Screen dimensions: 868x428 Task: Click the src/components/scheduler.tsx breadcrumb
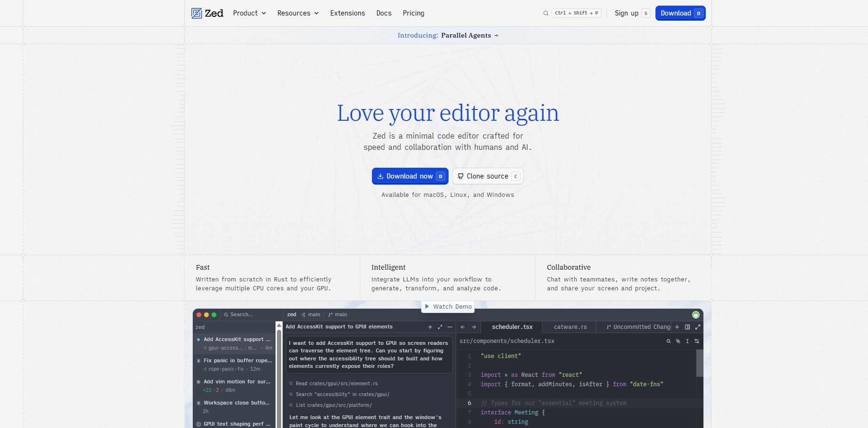[507, 341]
